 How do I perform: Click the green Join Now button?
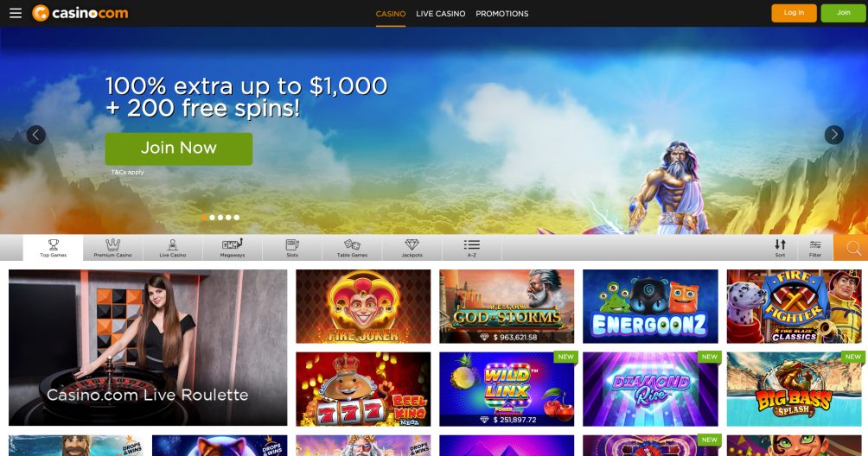click(179, 149)
